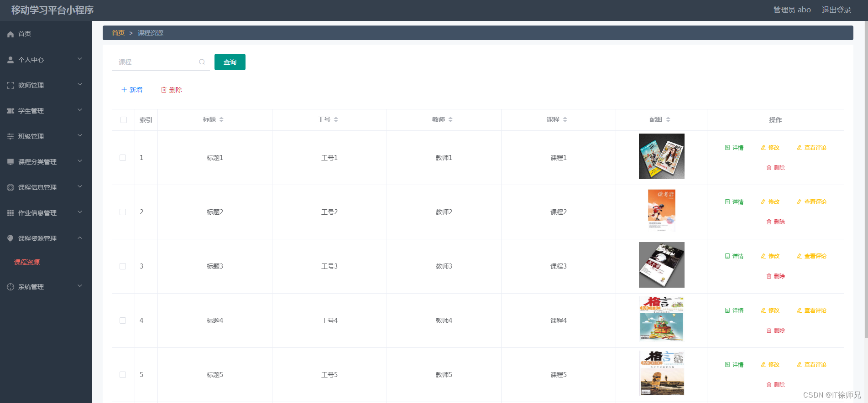Open the 作业信息管理 menu label
The width and height of the screenshot is (868, 403).
pos(37,213)
